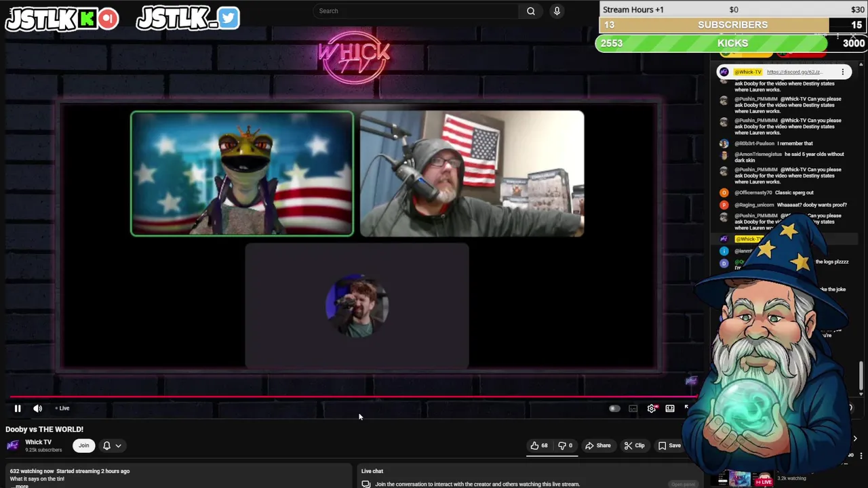Open the player settings gear
This screenshot has width=868, height=488.
coord(652,408)
